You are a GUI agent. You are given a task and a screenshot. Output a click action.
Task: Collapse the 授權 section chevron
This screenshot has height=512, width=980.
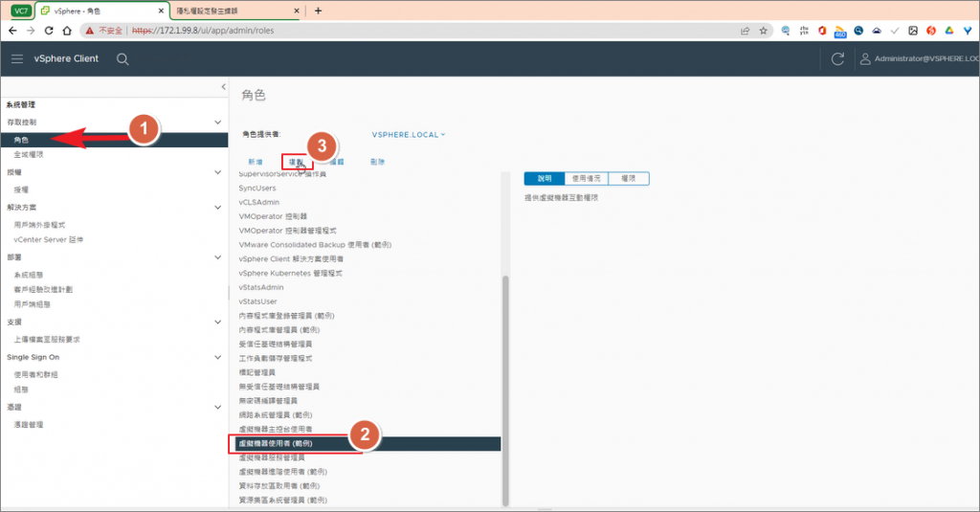(x=217, y=172)
